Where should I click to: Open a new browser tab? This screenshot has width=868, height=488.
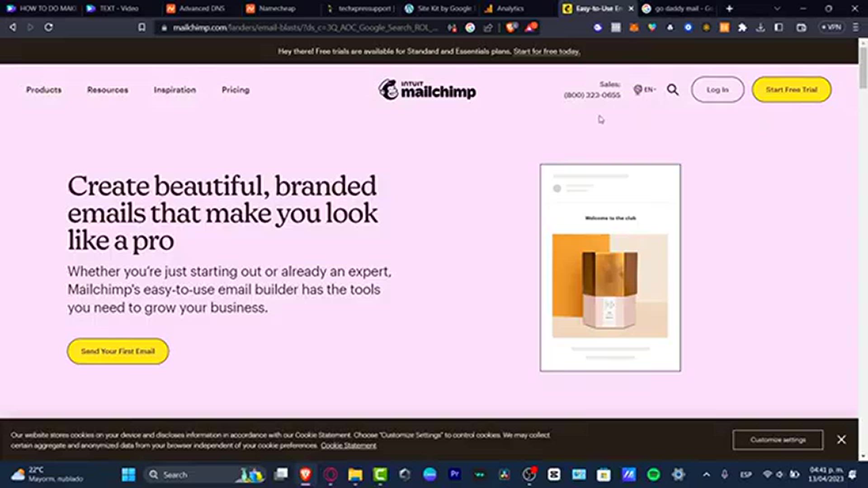(x=729, y=9)
